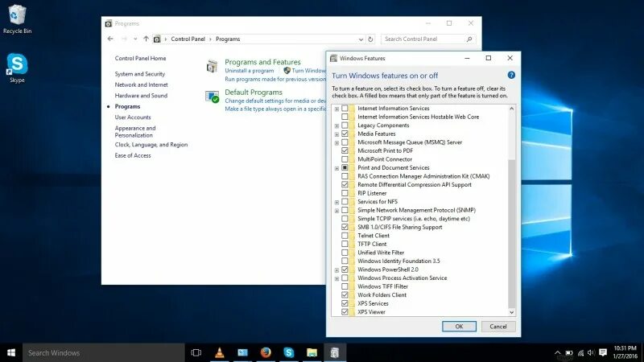Go to Ease of Access
Screen dimensions: 644x362
(133, 155)
